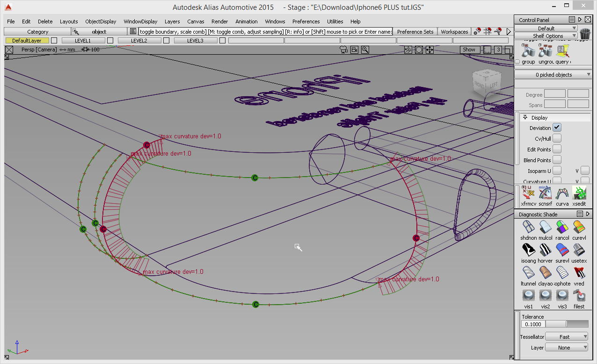Viewport: 597px width, 364px height.
Task: Collapse the Display section
Action: [x=525, y=117]
